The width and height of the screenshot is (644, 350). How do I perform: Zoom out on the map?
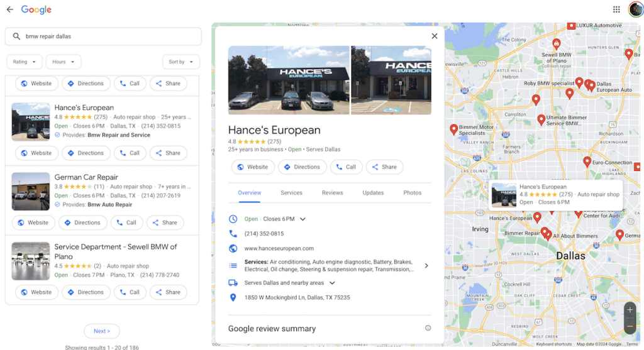(630, 326)
